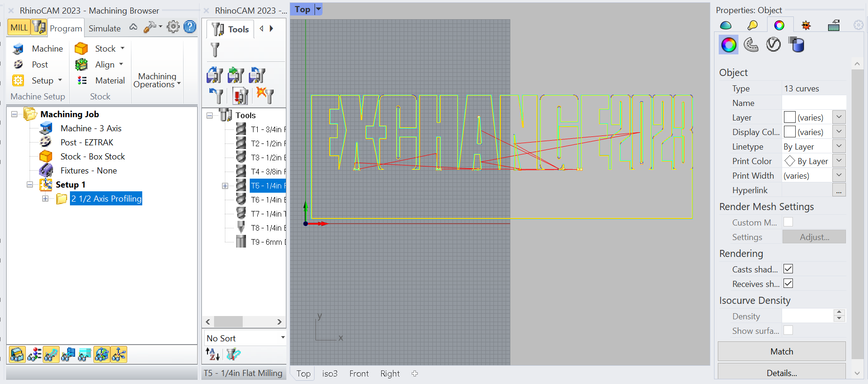868x384 pixels.
Task: Toggle toolpath visibility icon
Action: (x=51, y=354)
